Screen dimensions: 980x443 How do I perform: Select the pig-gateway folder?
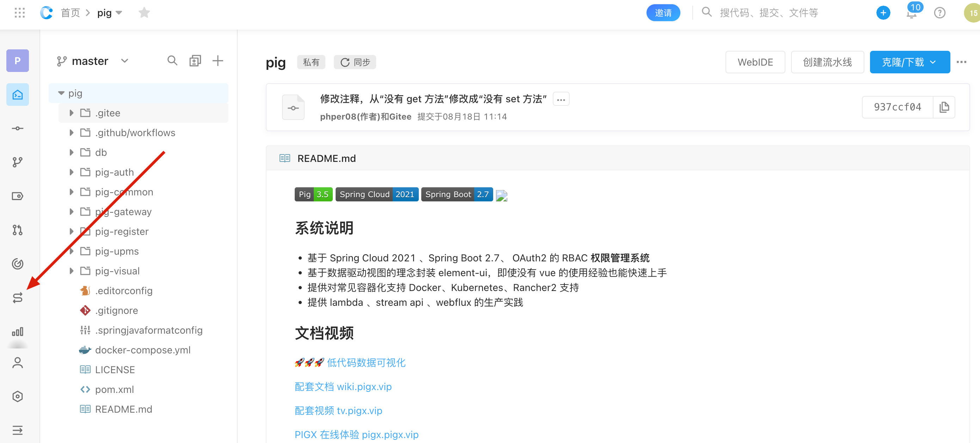(x=123, y=212)
